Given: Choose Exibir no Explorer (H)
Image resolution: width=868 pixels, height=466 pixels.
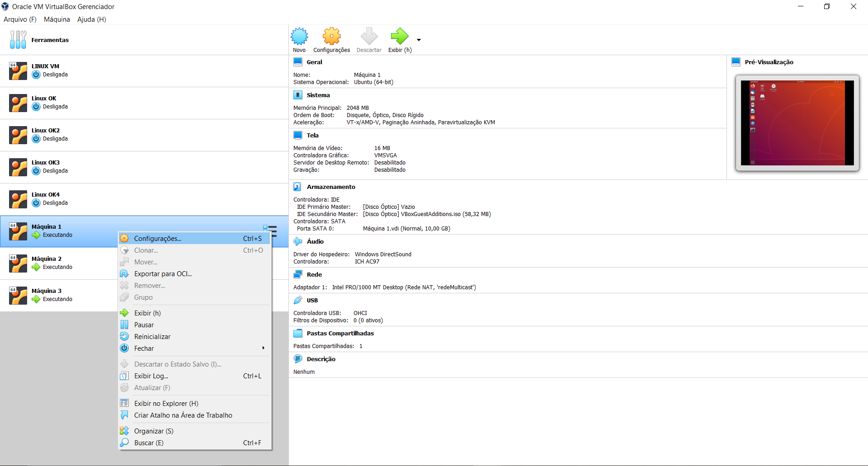Looking at the screenshot, I should tap(195, 404).
